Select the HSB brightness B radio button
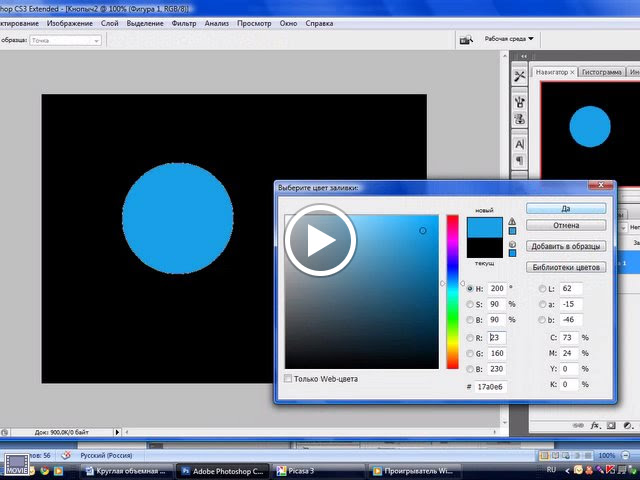This screenshot has width=640, height=480. [x=470, y=320]
